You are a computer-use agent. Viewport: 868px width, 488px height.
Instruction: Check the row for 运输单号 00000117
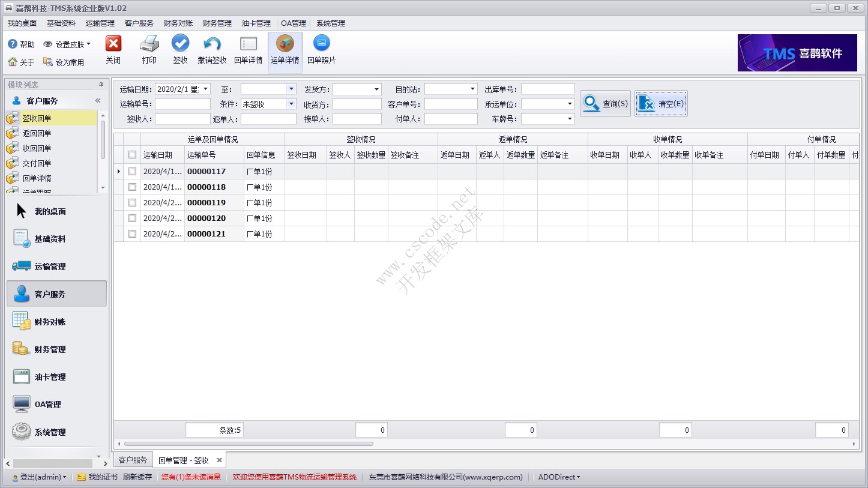tap(132, 172)
